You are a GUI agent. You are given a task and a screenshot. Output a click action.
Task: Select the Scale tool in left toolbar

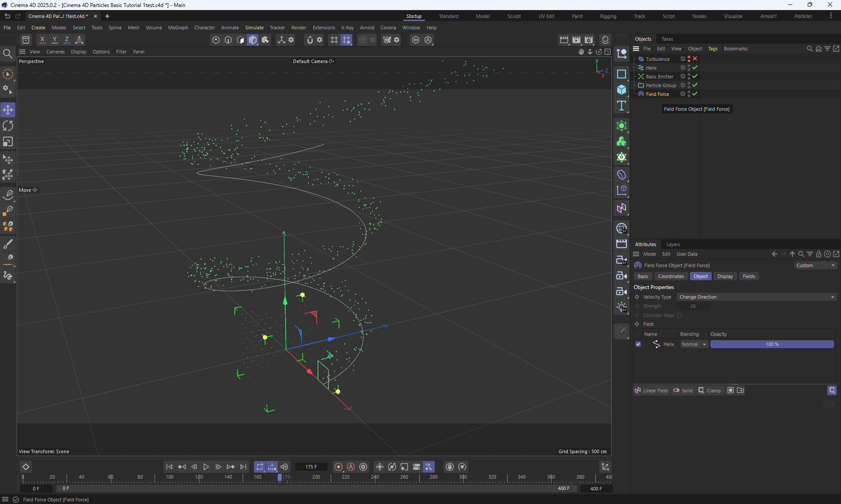click(x=8, y=142)
